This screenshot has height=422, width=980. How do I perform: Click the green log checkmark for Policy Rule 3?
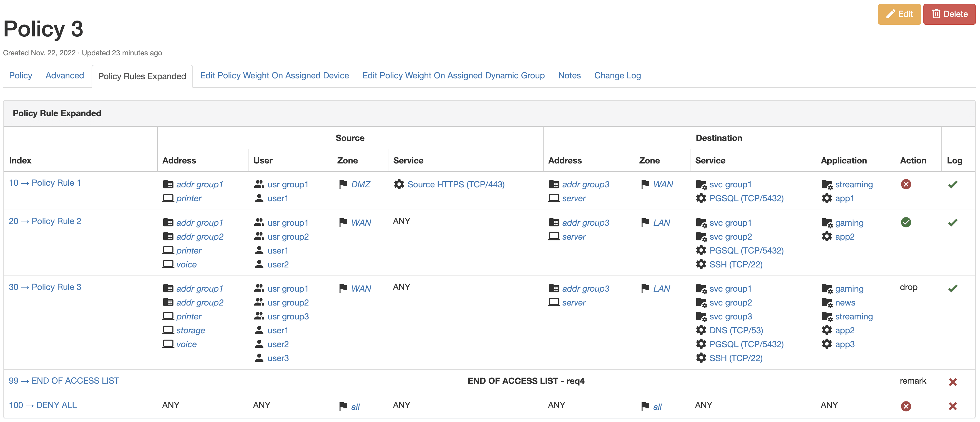point(953,288)
